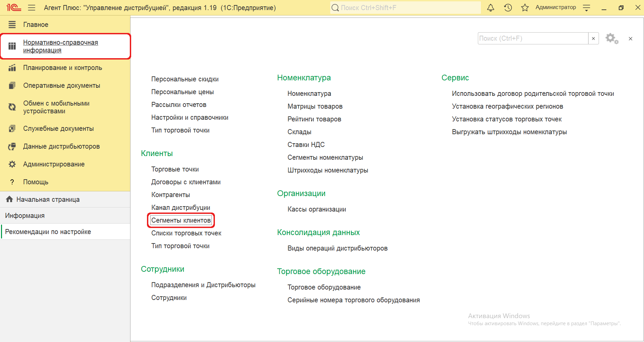Open Серийные номера торгового оборудования
The image size is (644, 342).
click(354, 300)
